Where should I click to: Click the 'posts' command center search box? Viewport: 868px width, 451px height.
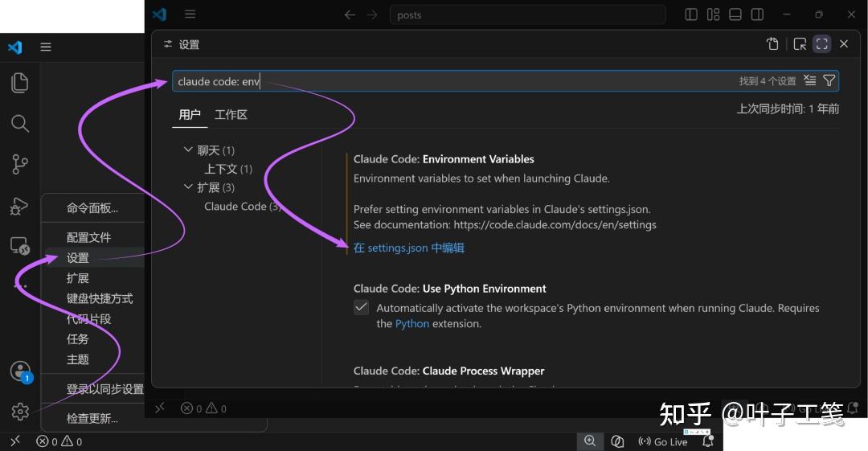tap(527, 15)
